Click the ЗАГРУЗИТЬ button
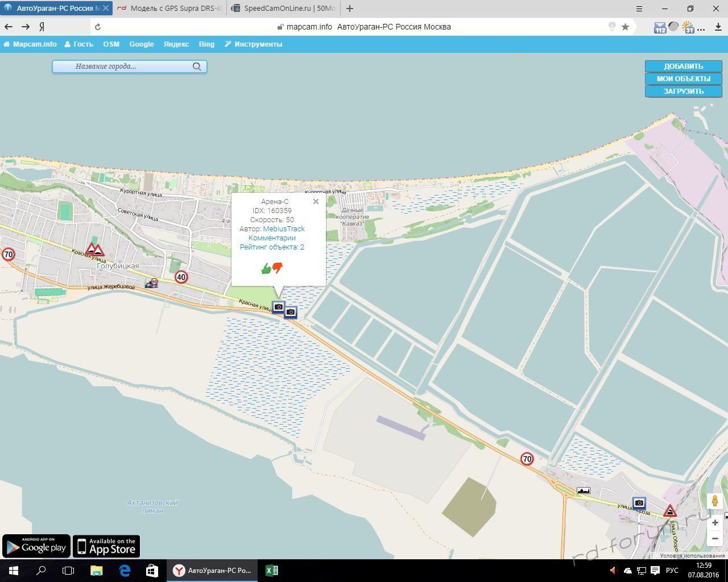Viewport: 728px width, 582px height. click(683, 92)
